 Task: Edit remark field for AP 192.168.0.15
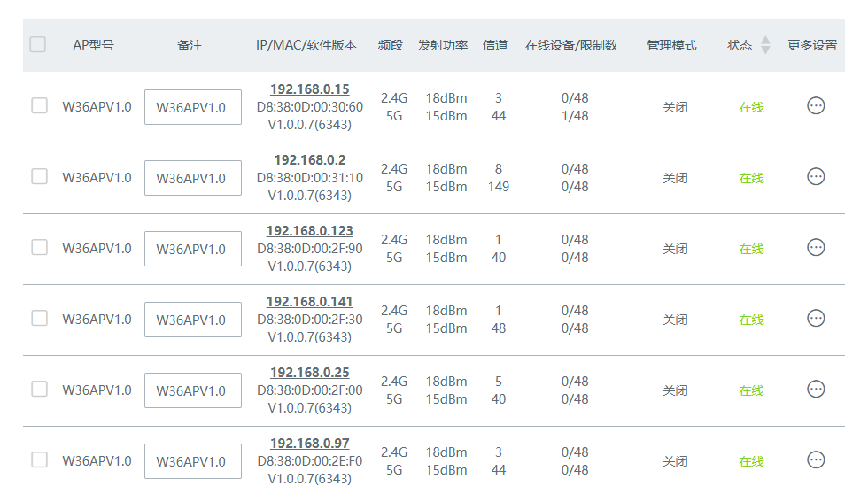click(193, 107)
